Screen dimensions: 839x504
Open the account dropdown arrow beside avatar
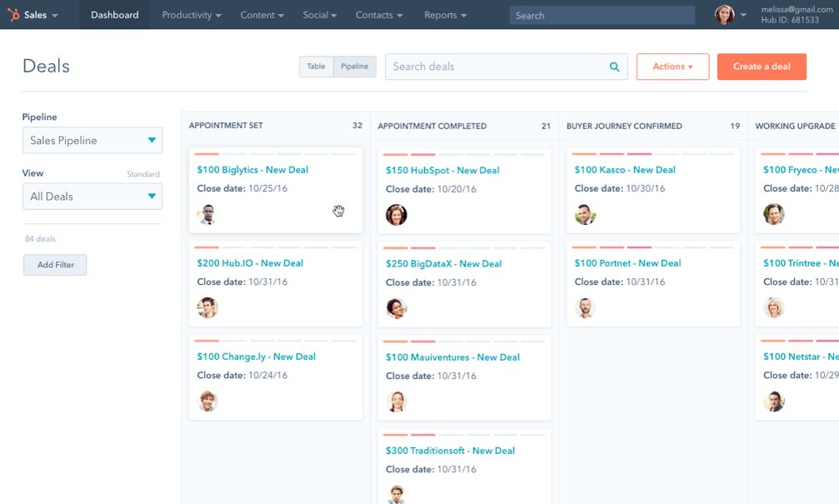[x=743, y=15]
